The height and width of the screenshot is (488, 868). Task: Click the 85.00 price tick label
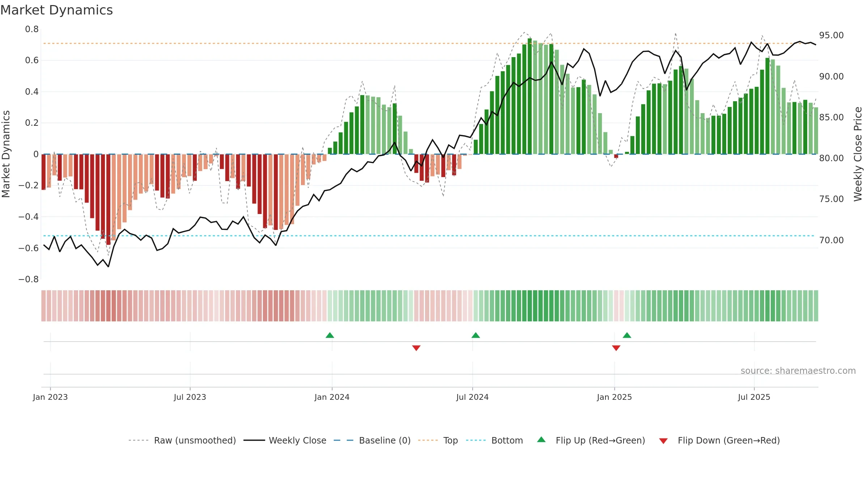tap(831, 117)
